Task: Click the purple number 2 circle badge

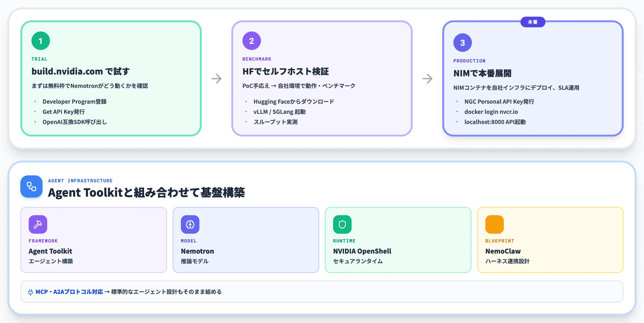Action: pos(251,41)
